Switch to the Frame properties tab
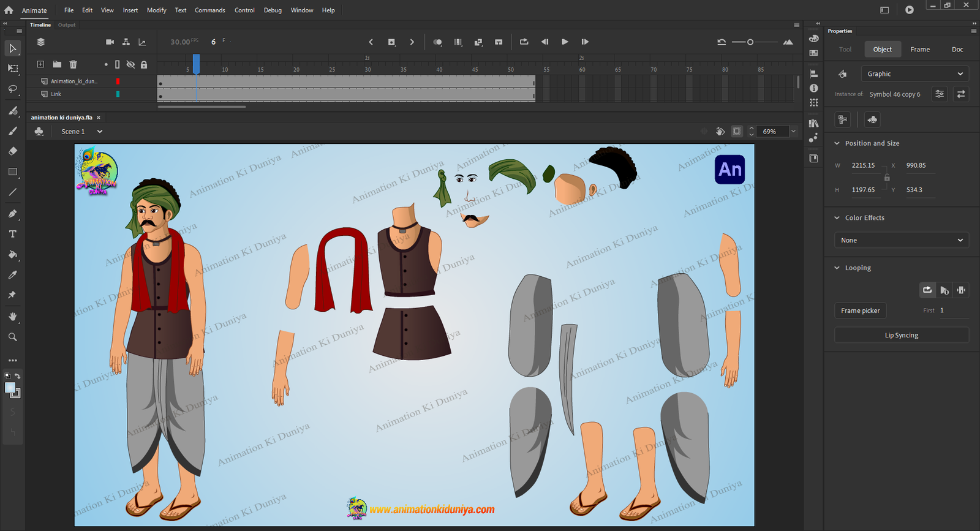Viewport: 980px width, 531px height. point(919,50)
